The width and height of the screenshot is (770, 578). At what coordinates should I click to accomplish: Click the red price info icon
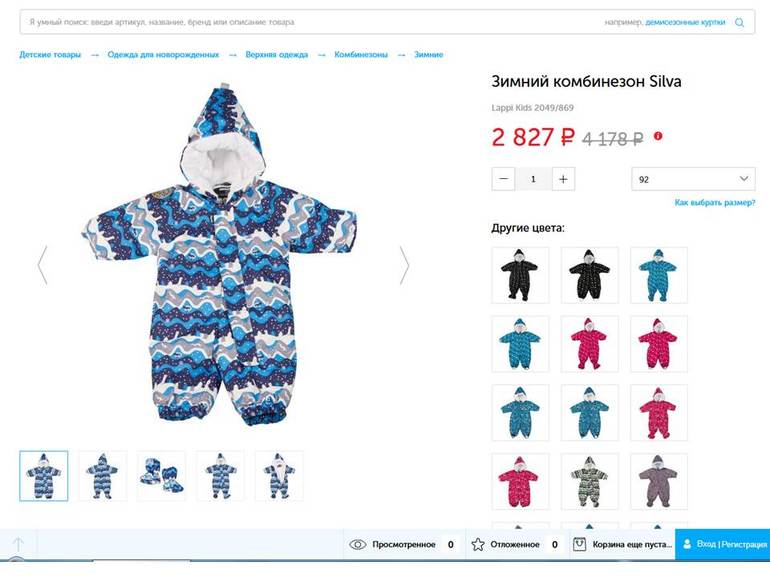(658, 136)
